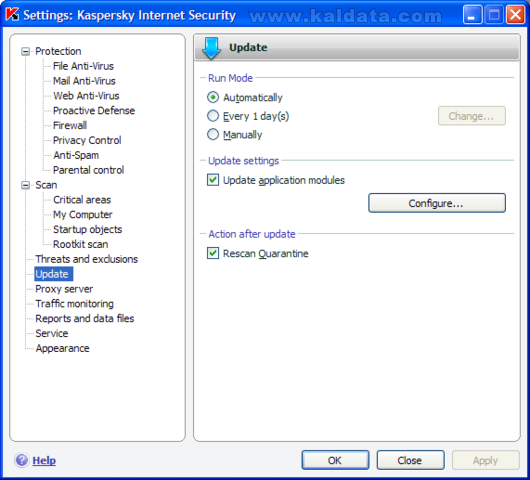Collapse the Scan tree node
The width and height of the screenshot is (530, 480).
25,185
